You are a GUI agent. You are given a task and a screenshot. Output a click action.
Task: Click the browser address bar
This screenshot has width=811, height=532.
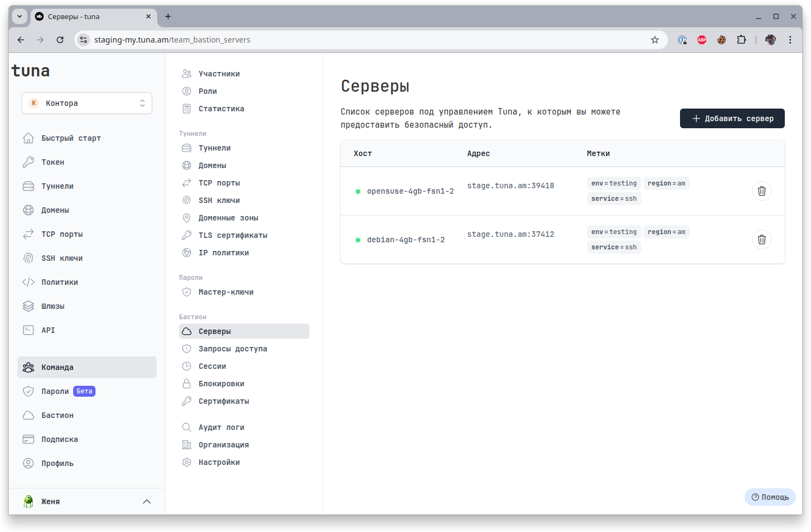(x=366, y=40)
